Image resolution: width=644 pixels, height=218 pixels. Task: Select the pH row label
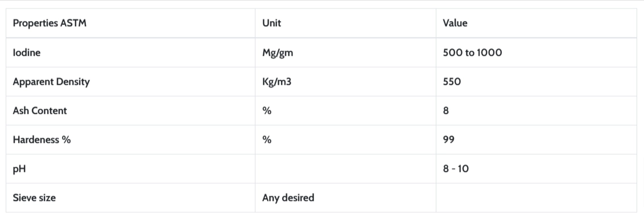coord(19,169)
